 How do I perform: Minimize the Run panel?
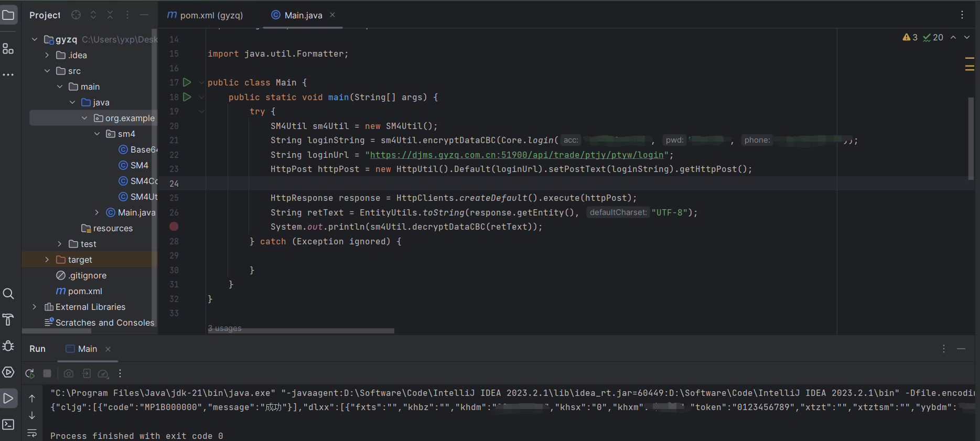(x=961, y=349)
